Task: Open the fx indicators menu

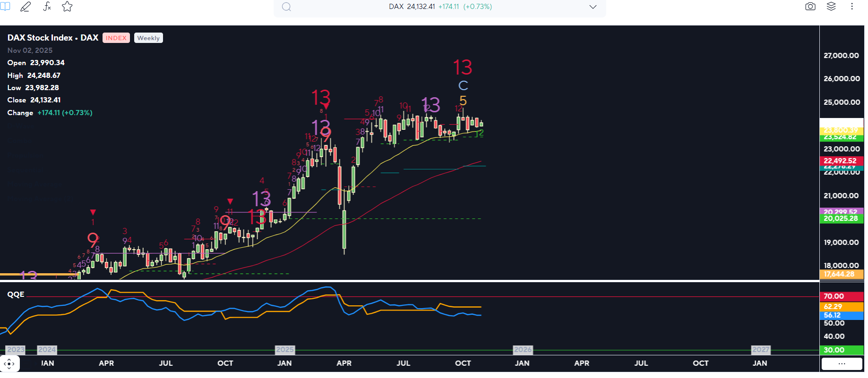Action: click(47, 7)
